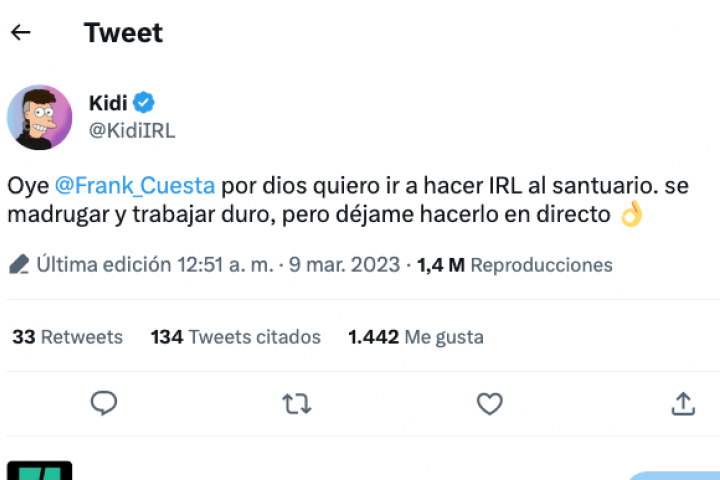This screenshot has width=720, height=480.
Task: Open the @Frank_Cuesta mention
Action: (134, 186)
